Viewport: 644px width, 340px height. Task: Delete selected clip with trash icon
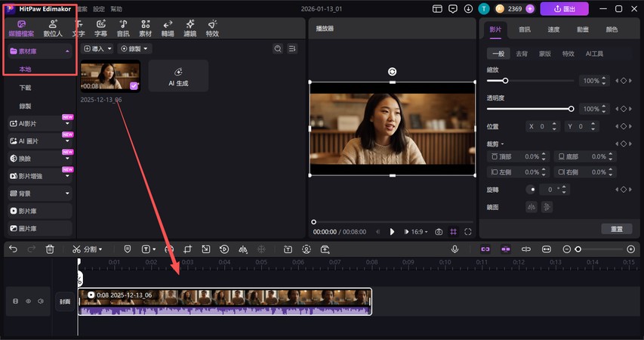click(50, 249)
